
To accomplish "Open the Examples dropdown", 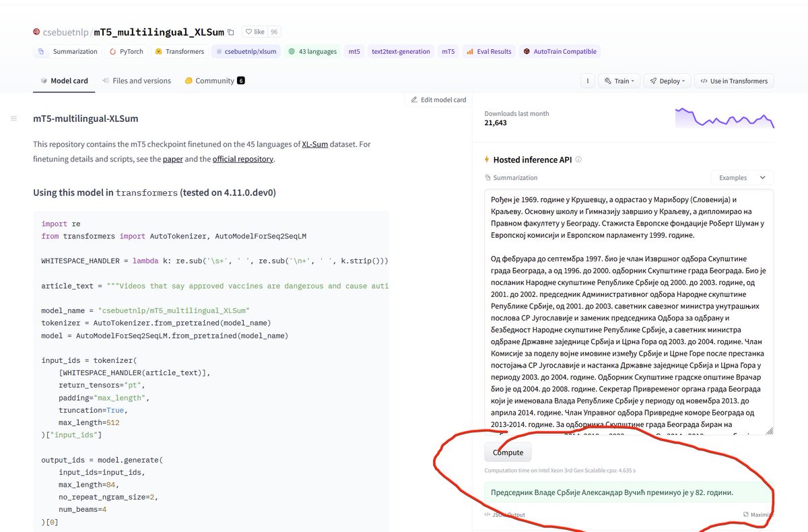I will point(742,178).
